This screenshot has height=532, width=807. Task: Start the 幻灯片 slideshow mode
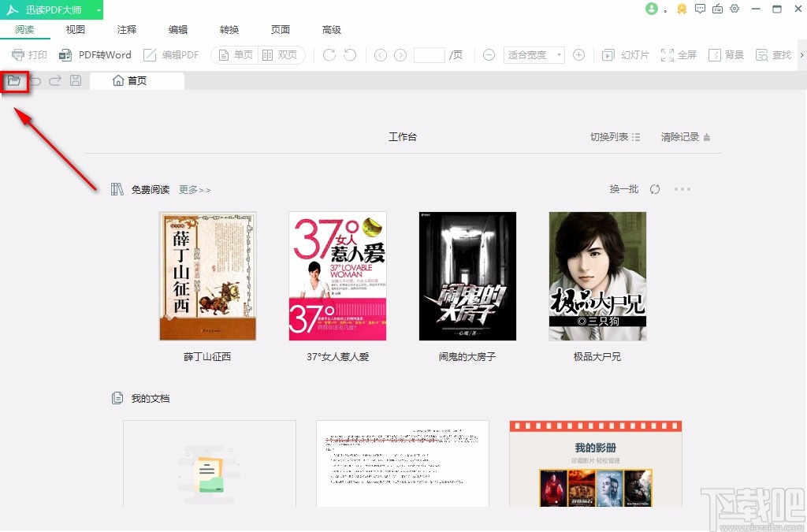[623, 54]
